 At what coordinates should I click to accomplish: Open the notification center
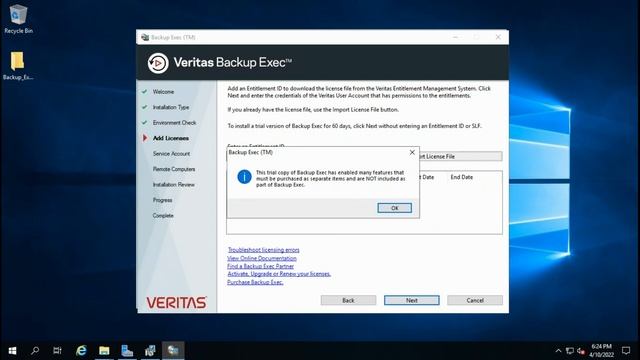pyautogui.click(x=626, y=351)
